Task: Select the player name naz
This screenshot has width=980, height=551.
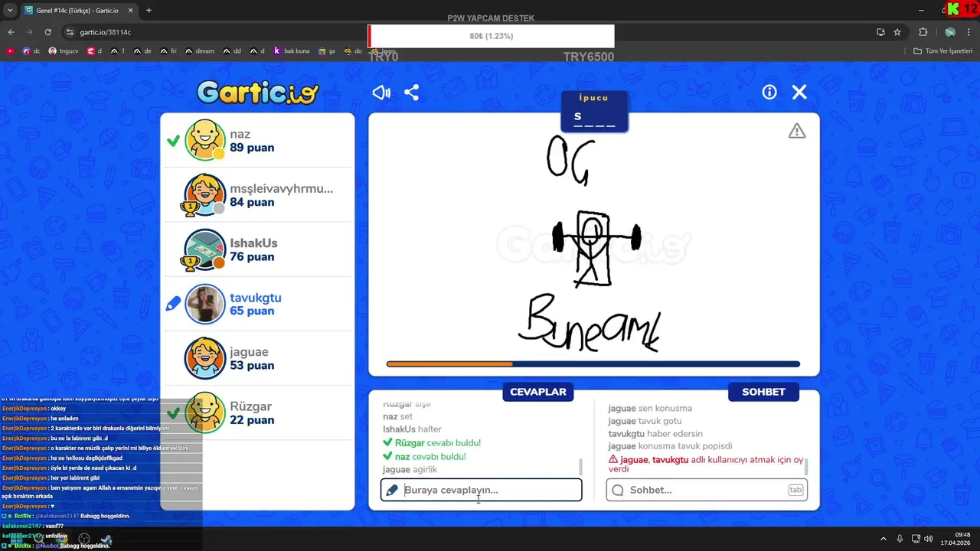Action: coord(240,134)
